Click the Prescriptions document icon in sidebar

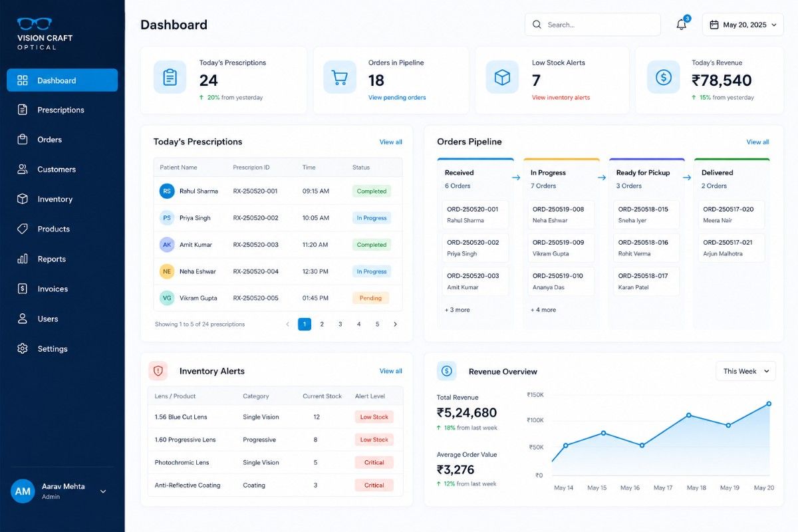(23, 110)
